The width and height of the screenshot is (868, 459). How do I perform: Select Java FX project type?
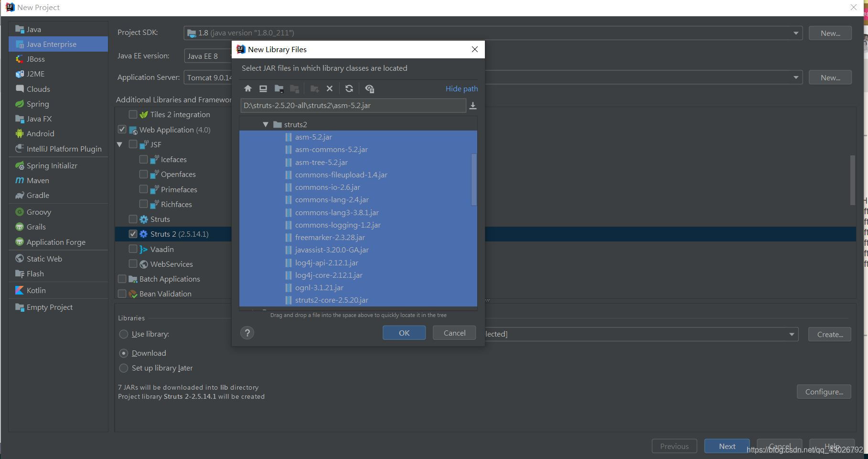[x=58, y=119]
